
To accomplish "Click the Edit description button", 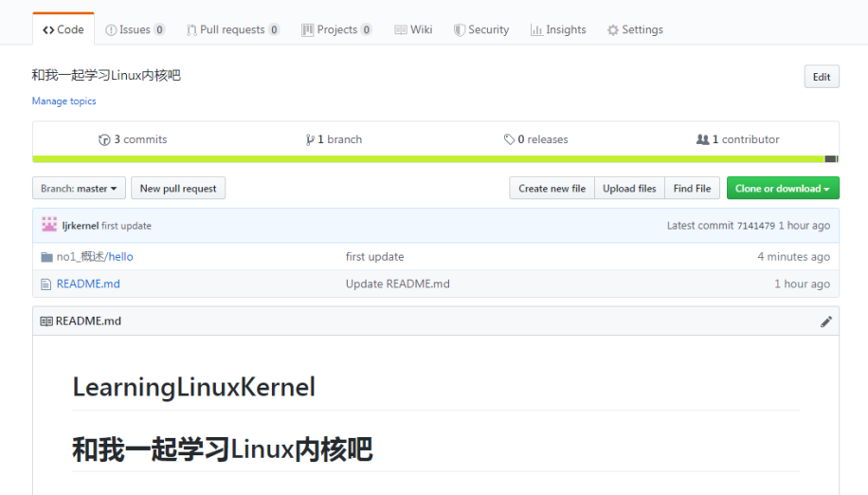I will tap(822, 77).
